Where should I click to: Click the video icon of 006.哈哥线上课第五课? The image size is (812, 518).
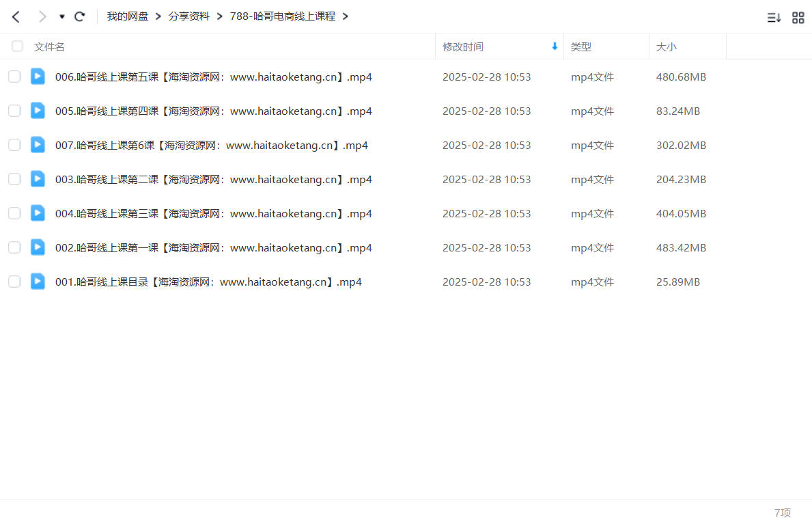[x=38, y=76]
